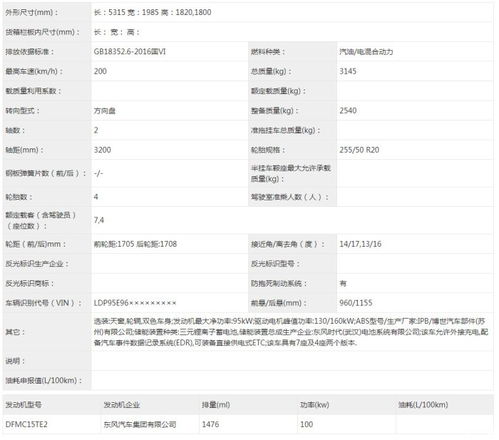Select the wheelbase value 3200
This screenshot has height=440, width=499.
[x=102, y=150]
